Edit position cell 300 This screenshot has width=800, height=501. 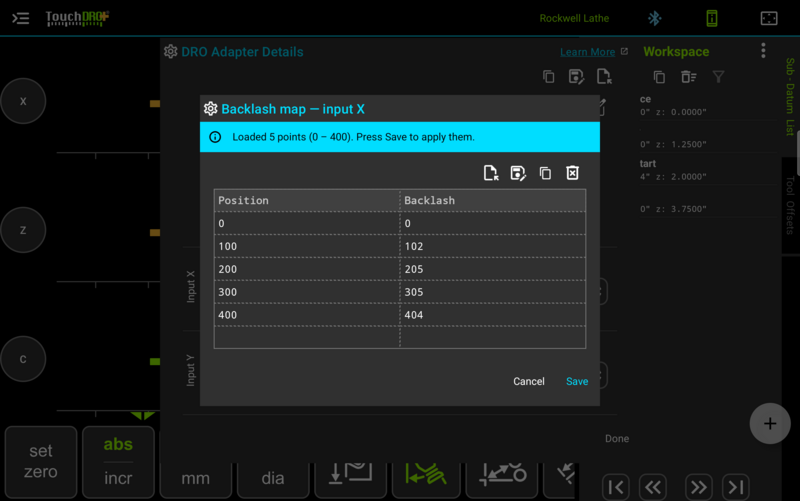[x=307, y=292]
